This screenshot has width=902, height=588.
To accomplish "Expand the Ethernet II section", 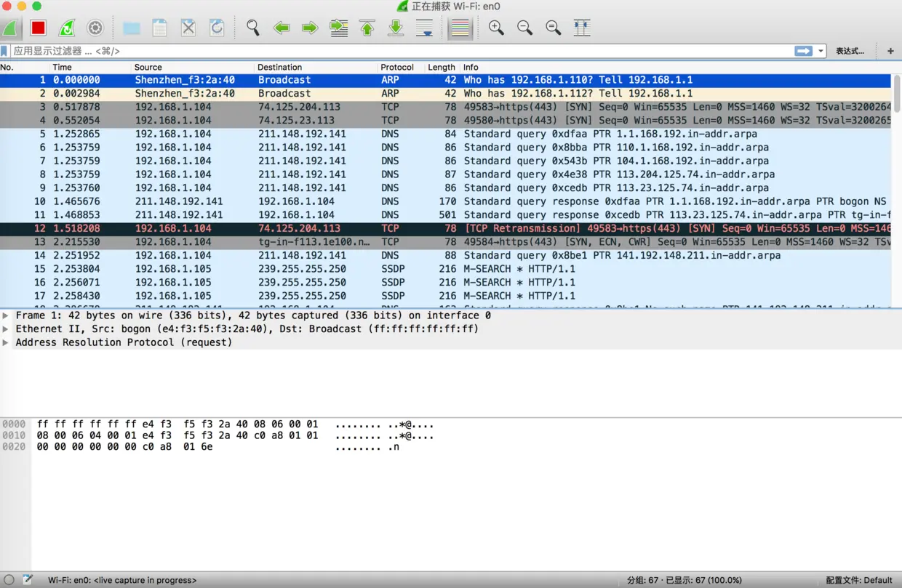I will [x=6, y=329].
